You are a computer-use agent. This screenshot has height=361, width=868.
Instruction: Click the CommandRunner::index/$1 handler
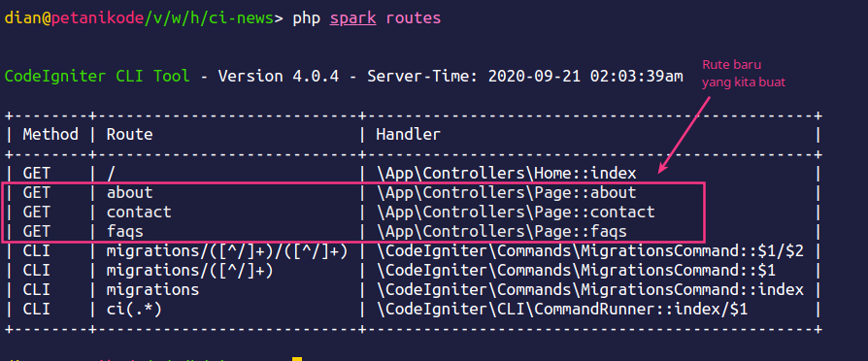point(562,309)
